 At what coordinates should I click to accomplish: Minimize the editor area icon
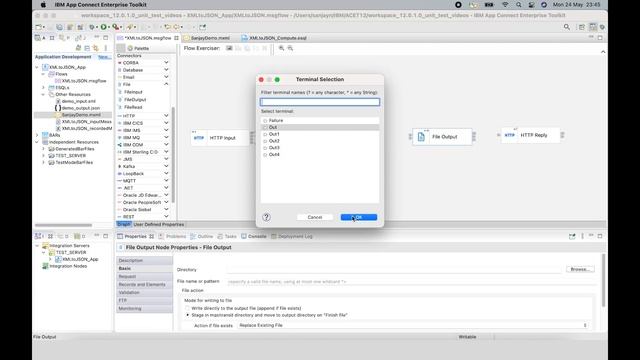(x=591, y=38)
